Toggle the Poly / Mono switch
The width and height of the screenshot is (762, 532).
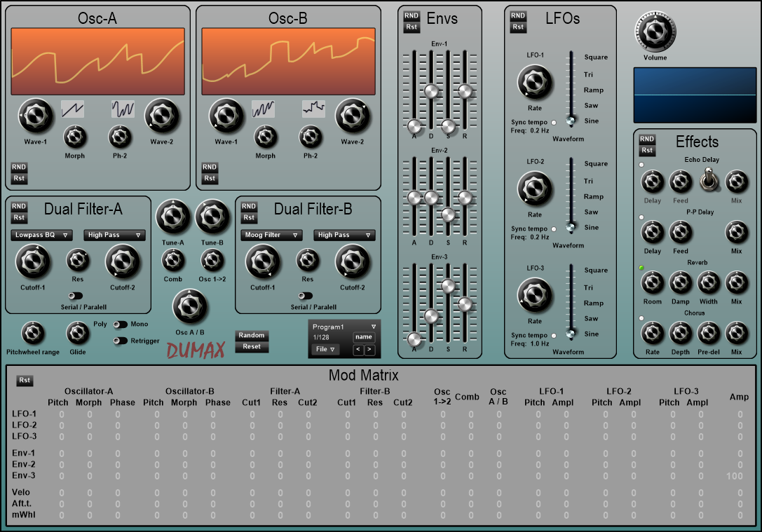point(121,325)
